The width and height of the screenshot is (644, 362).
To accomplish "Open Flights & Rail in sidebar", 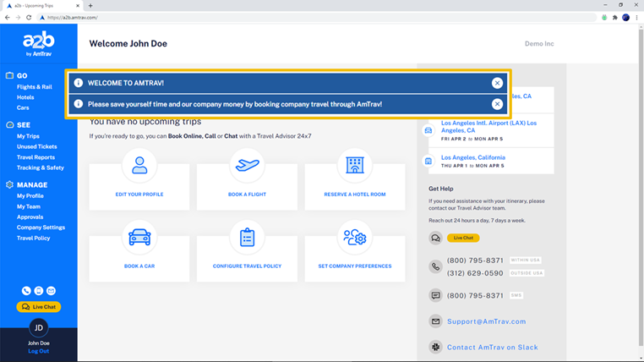I will click(35, 87).
